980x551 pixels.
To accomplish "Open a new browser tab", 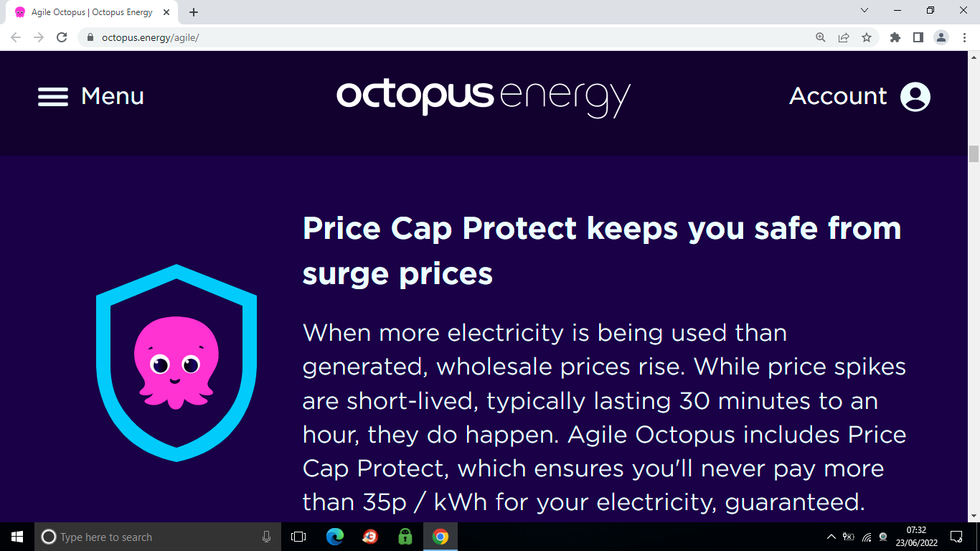I will pos(194,12).
